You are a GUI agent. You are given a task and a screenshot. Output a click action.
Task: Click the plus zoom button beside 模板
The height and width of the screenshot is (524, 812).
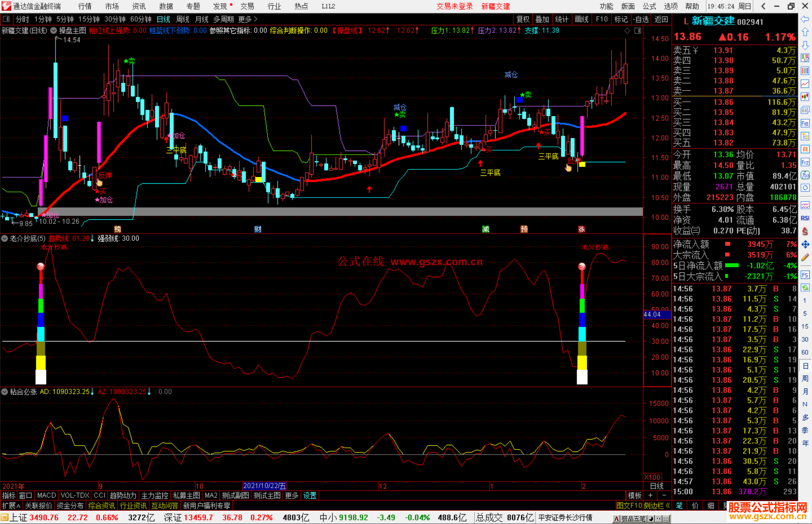pyautogui.click(x=650, y=495)
